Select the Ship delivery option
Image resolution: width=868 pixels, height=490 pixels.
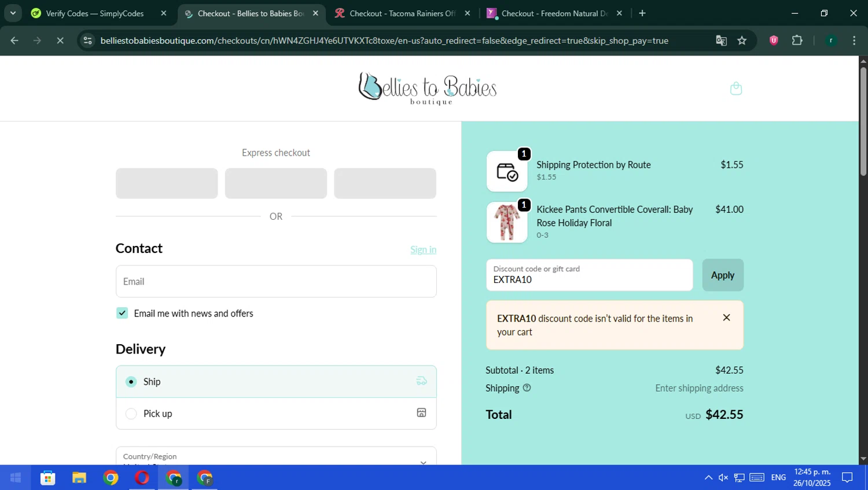click(276, 381)
